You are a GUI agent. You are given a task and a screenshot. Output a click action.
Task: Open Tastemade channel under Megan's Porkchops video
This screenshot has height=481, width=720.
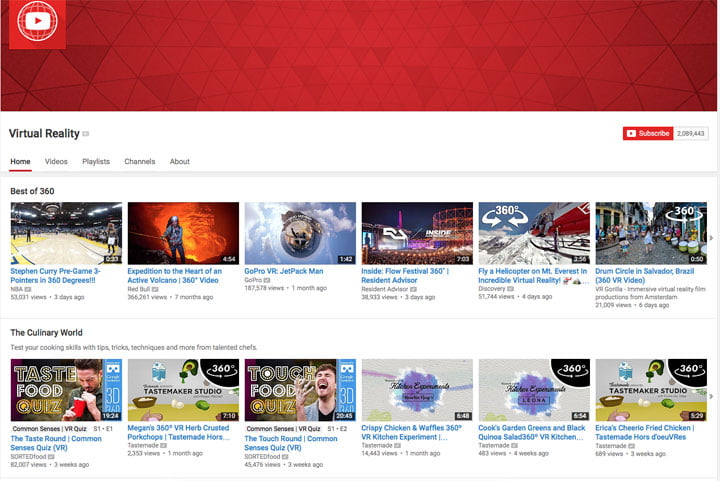tap(143, 445)
